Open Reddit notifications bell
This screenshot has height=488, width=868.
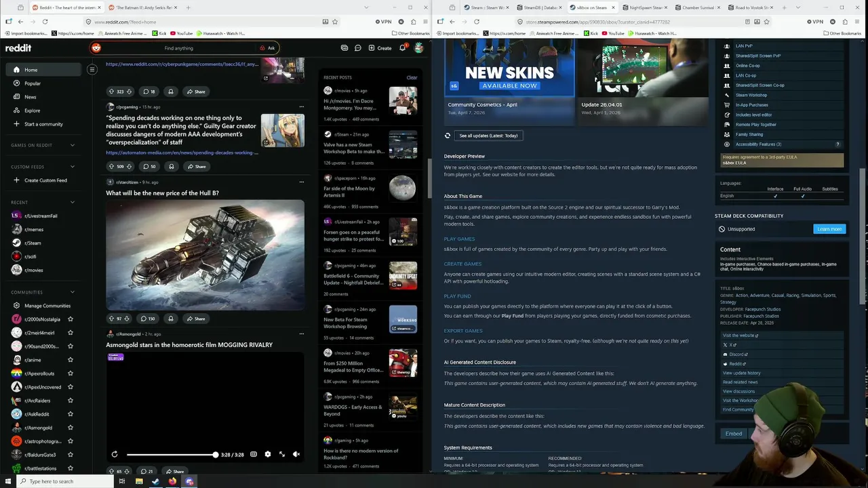click(402, 48)
